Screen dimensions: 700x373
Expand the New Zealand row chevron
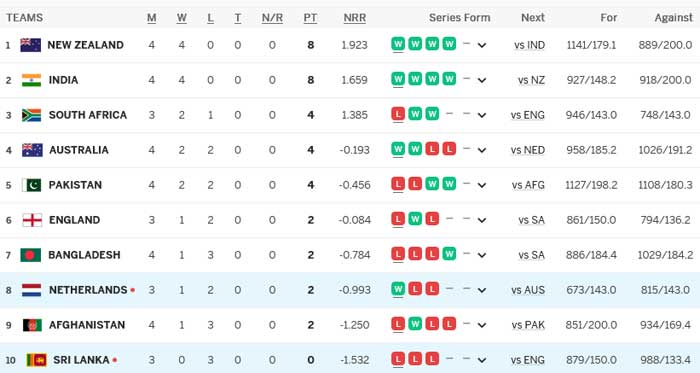(x=482, y=45)
